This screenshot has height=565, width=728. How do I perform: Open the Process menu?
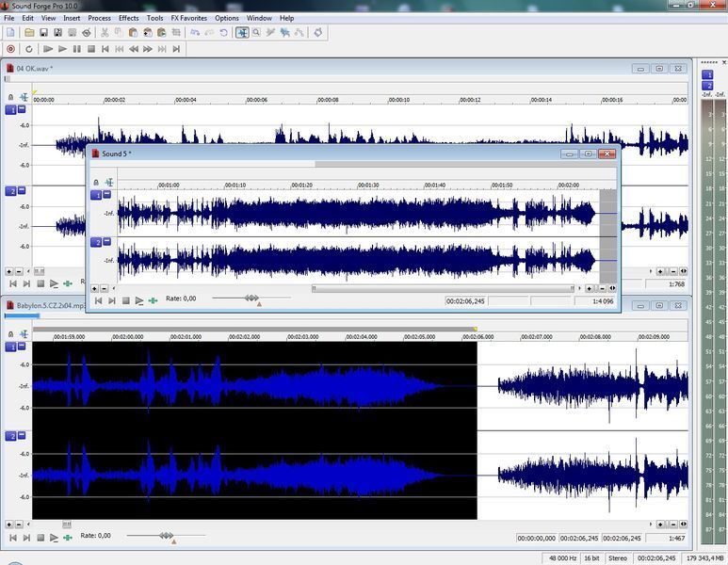tap(99, 18)
